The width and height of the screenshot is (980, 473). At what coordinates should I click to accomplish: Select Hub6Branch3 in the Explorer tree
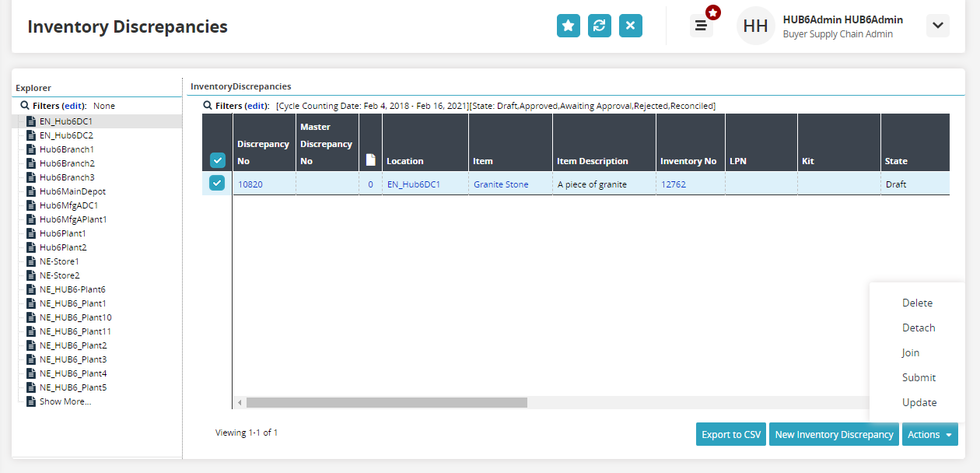[67, 177]
